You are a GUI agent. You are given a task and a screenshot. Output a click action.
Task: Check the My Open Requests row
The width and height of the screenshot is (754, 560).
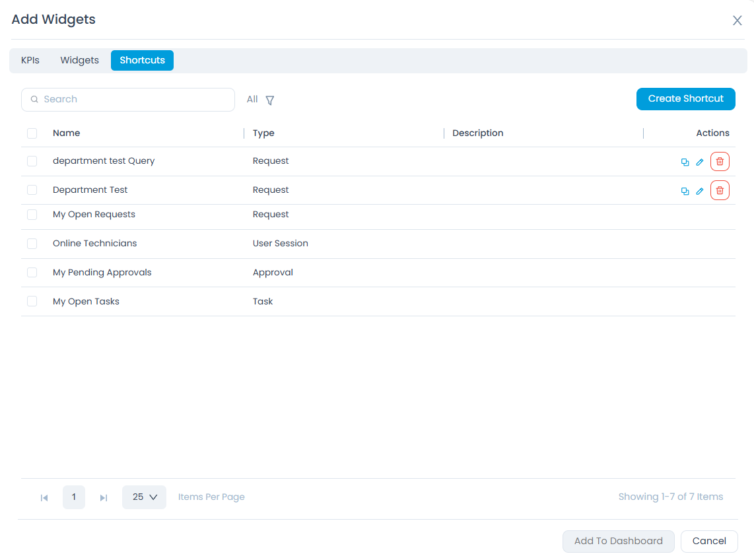pyautogui.click(x=32, y=215)
